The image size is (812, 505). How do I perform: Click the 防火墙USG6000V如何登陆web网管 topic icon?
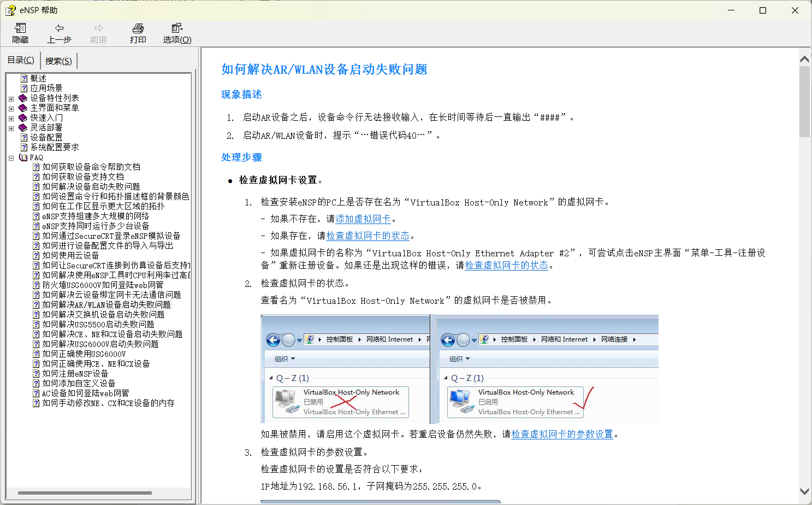pyautogui.click(x=36, y=285)
